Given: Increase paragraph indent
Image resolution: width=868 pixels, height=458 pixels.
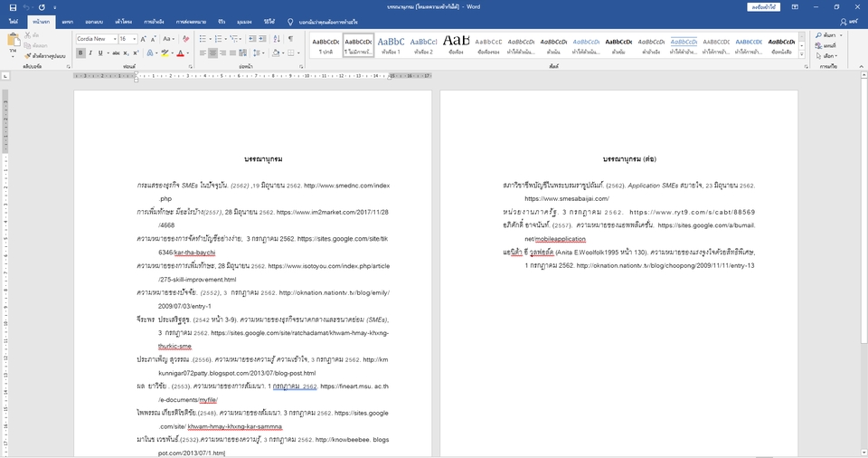Looking at the screenshot, I should point(262,39).
